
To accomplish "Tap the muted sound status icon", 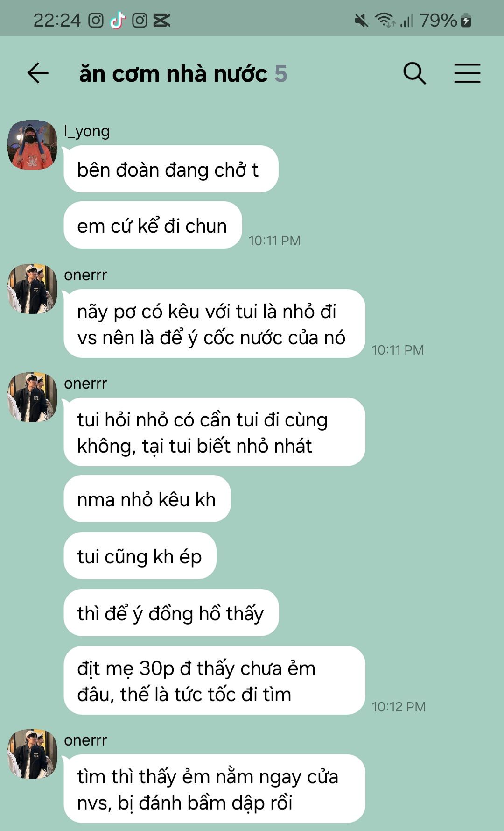I will click(361, 21).
